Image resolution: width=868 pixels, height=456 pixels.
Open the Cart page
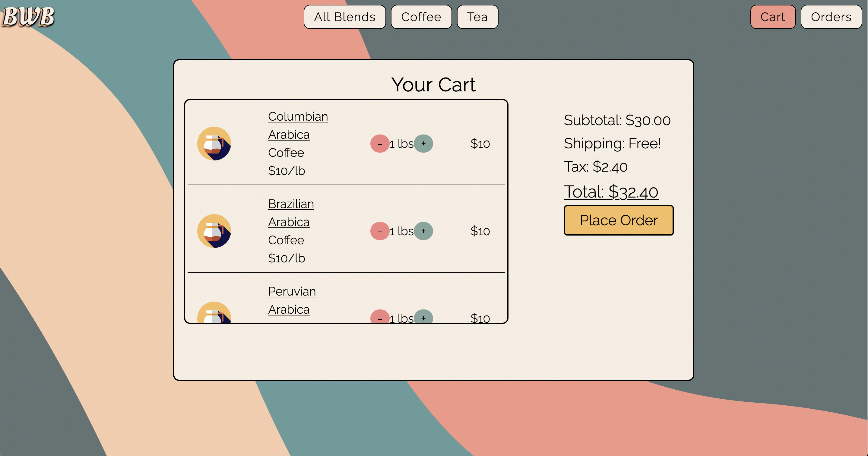772,17
